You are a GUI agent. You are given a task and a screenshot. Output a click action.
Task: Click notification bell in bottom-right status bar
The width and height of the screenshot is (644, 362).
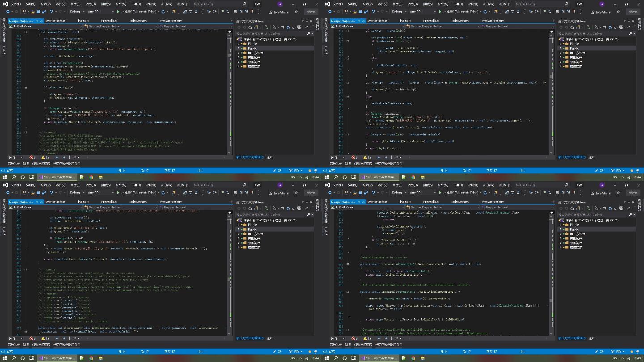coord(637,351)
